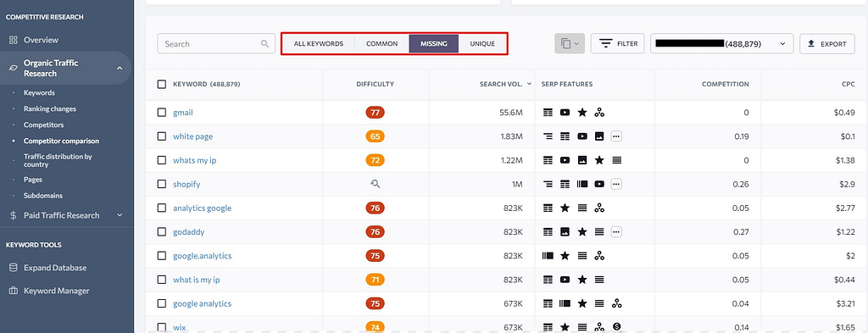Check the box for the gmail keyword

[x=162, y=113]
